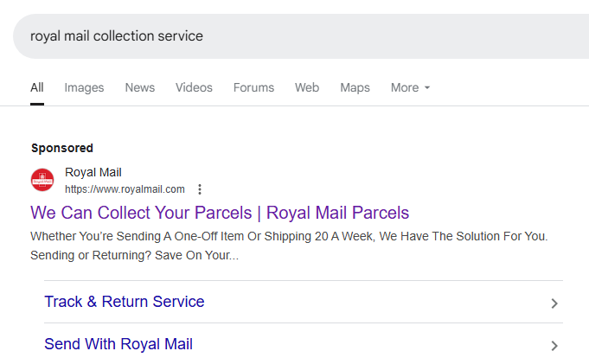Select the All results tab
Screen dimensions: 589x364
[37, 87]
